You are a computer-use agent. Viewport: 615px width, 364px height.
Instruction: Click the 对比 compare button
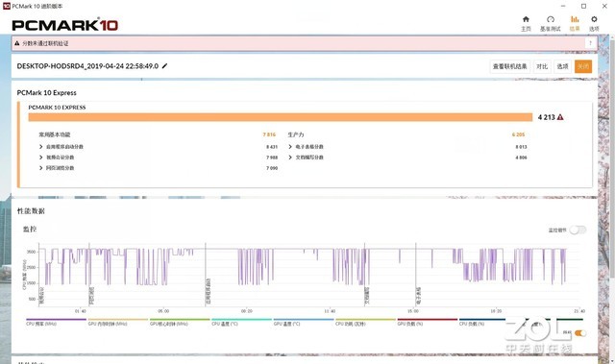(x=542, y=66)
